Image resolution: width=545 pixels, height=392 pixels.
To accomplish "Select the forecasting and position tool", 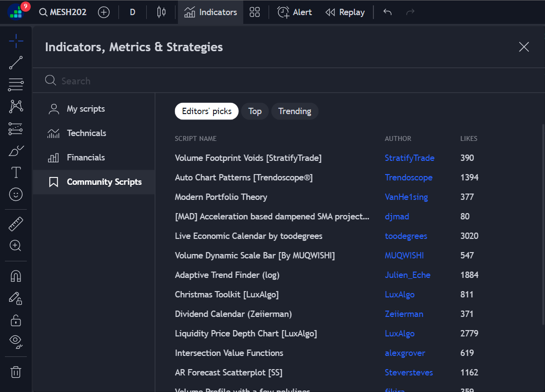I will point(16,129).
